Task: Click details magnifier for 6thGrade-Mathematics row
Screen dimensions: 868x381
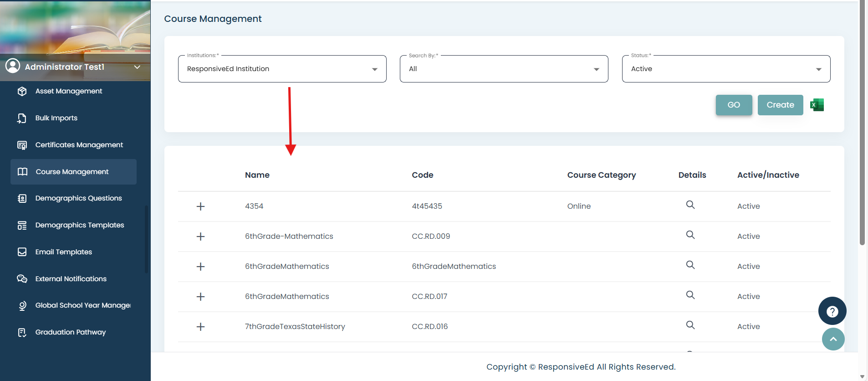Action: coord(690,235)
